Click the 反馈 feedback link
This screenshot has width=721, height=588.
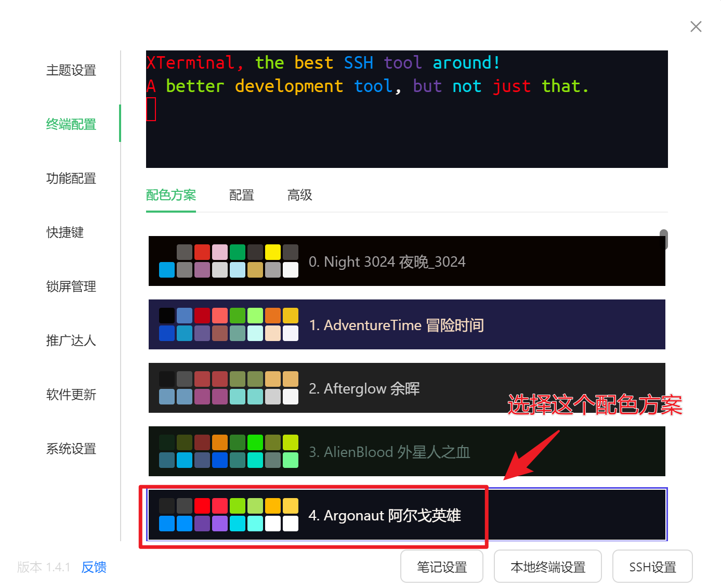point(94,567)
